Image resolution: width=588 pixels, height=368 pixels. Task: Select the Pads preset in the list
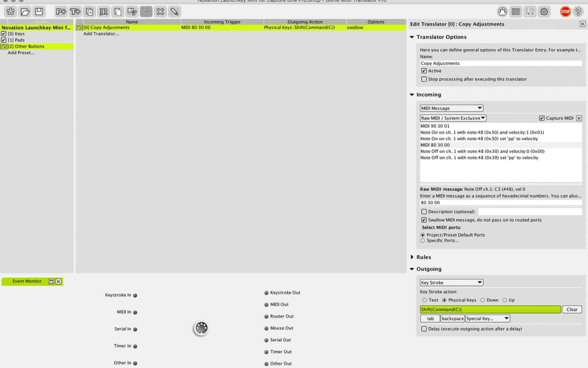pyautogui.click(x=19, y=40)
